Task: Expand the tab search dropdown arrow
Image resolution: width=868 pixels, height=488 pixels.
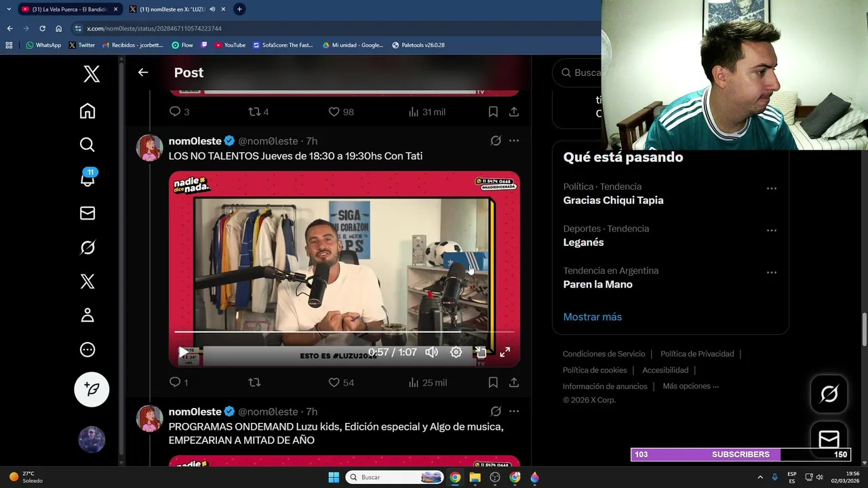Action: 8,9
